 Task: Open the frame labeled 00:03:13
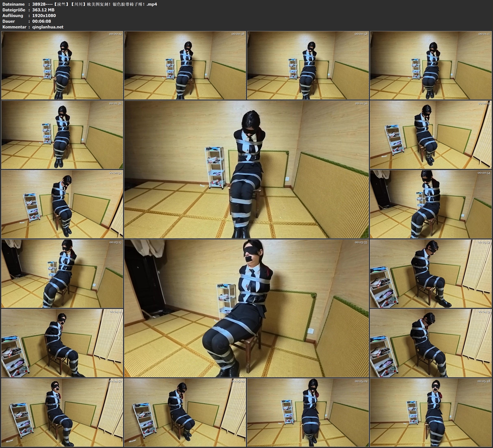click(x=62, y=273)
